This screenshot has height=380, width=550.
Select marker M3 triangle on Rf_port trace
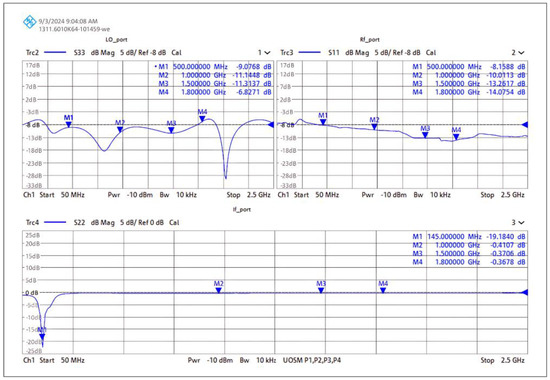point(425,135)
